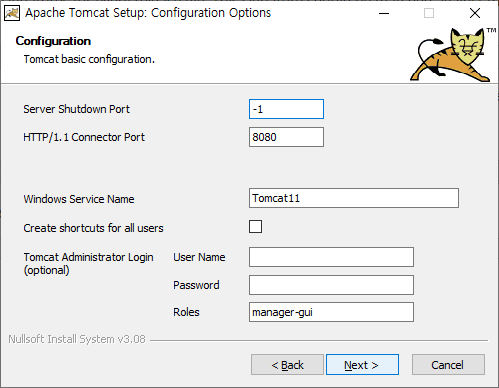
Task: Click the Create shortcuts for all users label
Action: pos(93,228)
